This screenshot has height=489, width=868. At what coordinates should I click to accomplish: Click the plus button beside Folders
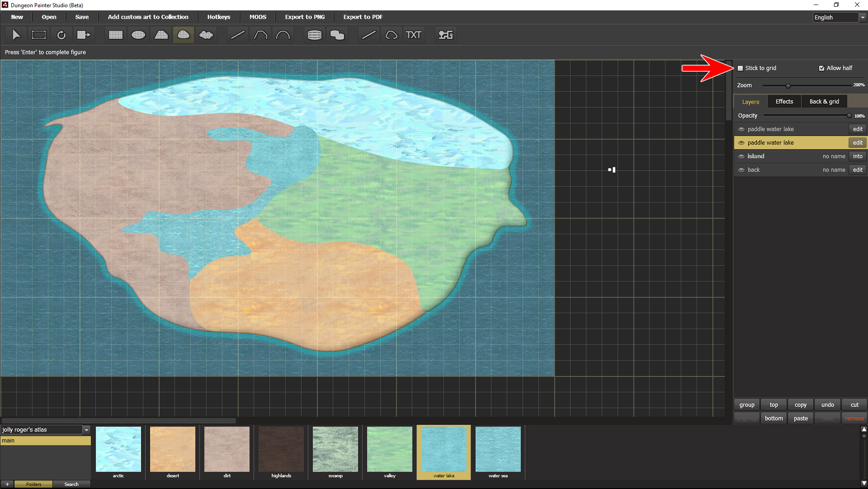[7, 484]
